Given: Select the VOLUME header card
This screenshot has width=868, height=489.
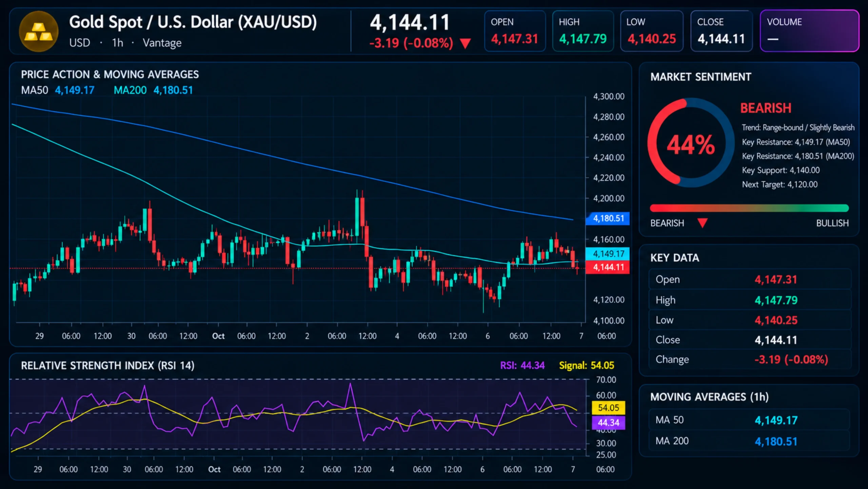Looking at the screenshot, I should (809, 31).
